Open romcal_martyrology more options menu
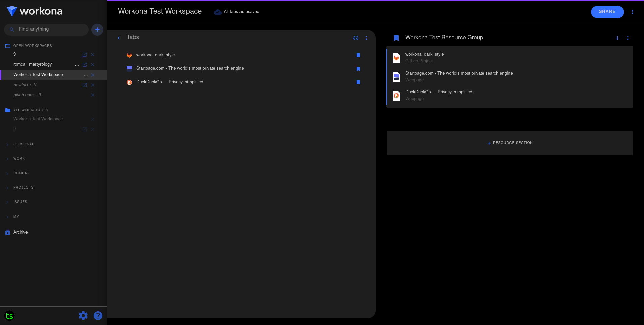644x325 pixels. tap(77, 65)
